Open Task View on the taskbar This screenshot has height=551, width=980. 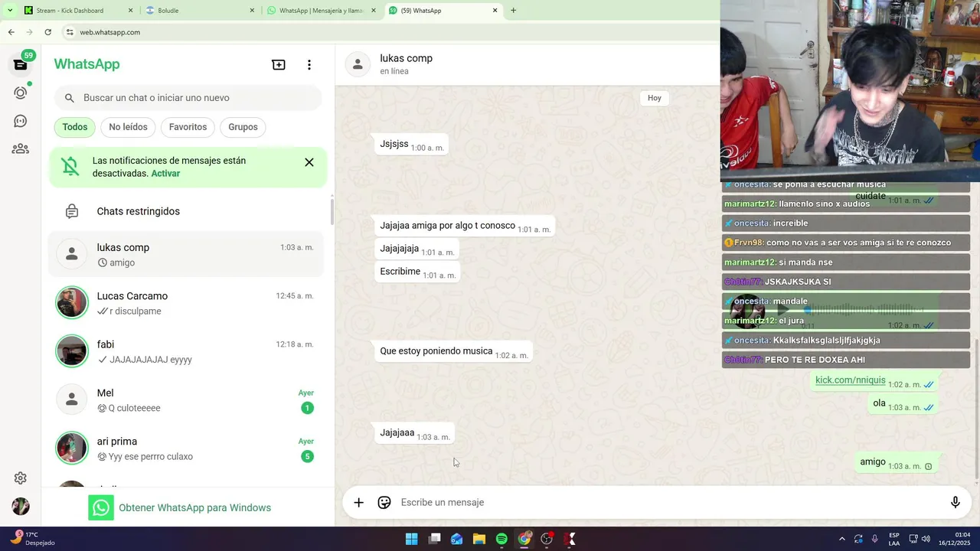(x=434, y=539)
